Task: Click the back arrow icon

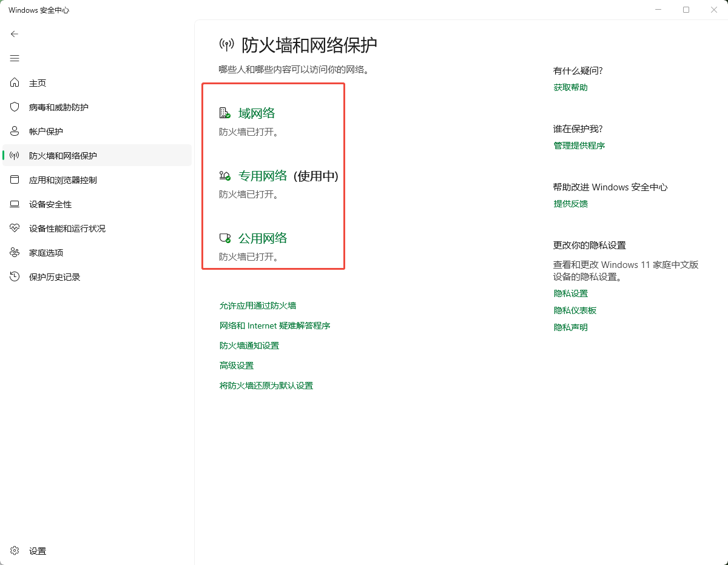Action: coord(15,34)
